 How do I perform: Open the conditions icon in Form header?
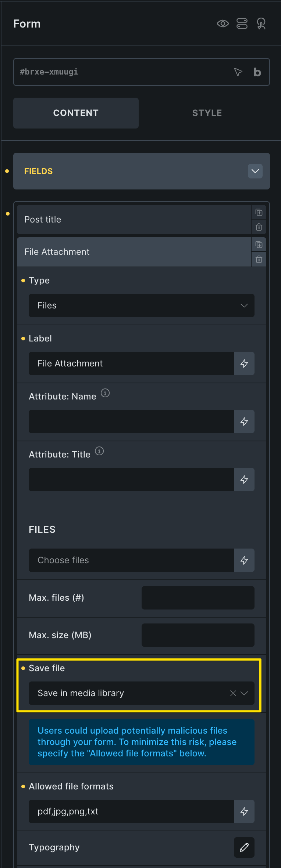[x=242, y=24]
